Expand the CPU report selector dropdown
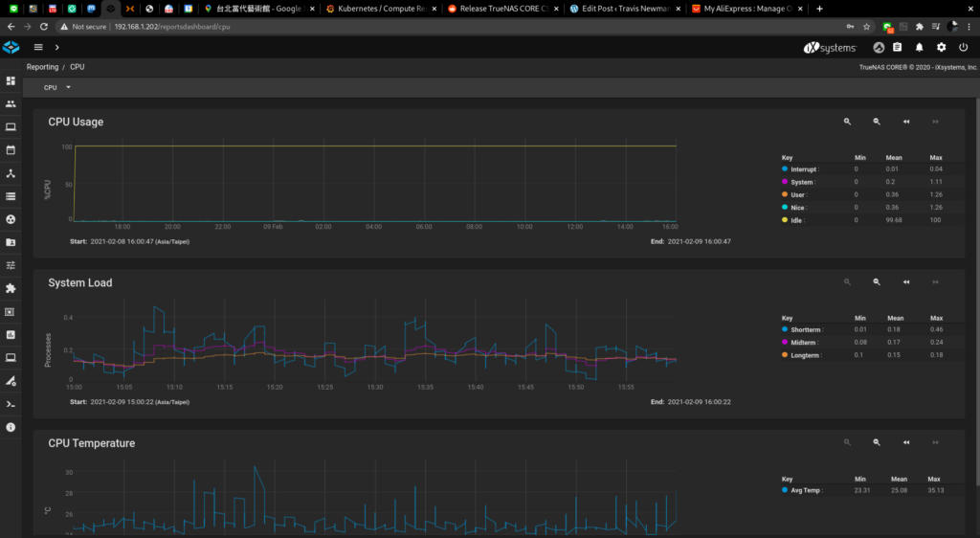Viewport: 980px width, 538px height. point(56,87)
